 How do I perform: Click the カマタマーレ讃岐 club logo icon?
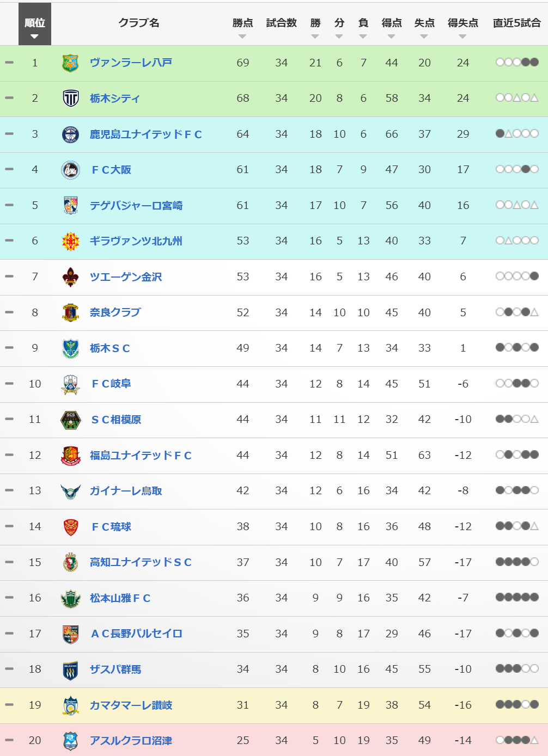tap(70, 705)
